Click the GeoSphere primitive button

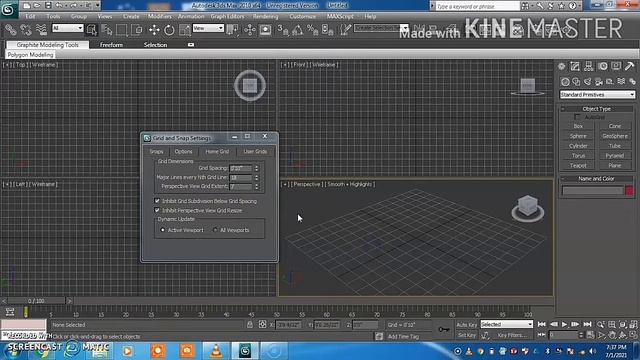[x=615, y=136]
